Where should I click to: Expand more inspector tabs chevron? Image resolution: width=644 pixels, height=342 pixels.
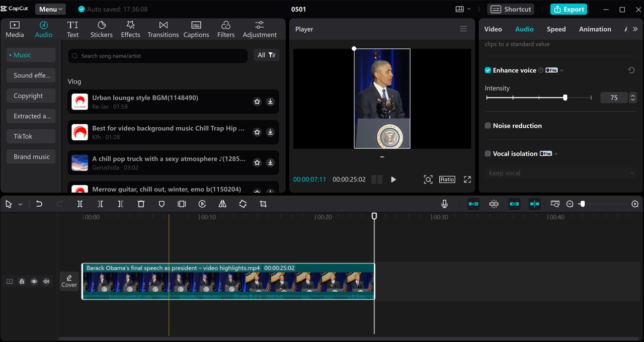click(635, 29)
